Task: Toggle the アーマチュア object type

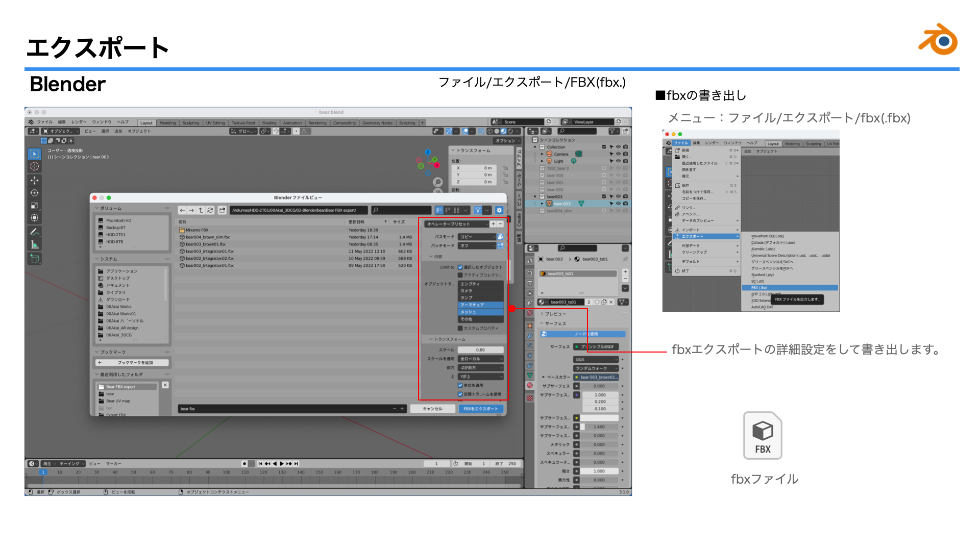Action: tap(481, 305)
